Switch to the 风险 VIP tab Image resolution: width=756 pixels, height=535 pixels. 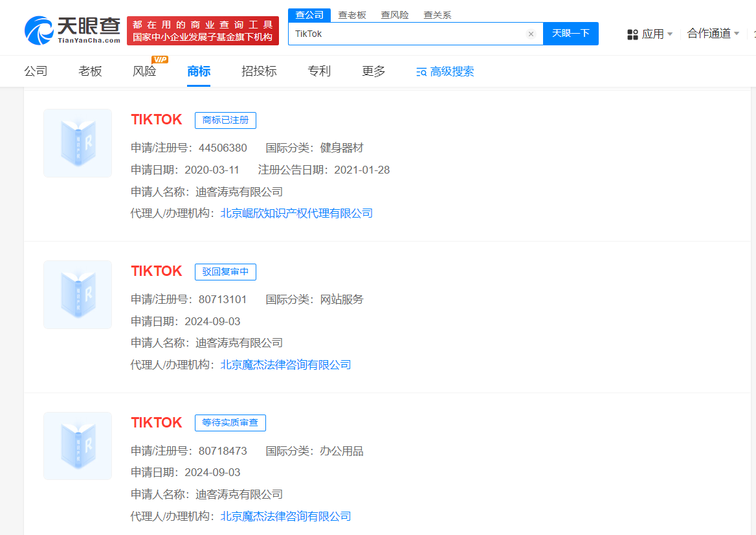(144, 71)
